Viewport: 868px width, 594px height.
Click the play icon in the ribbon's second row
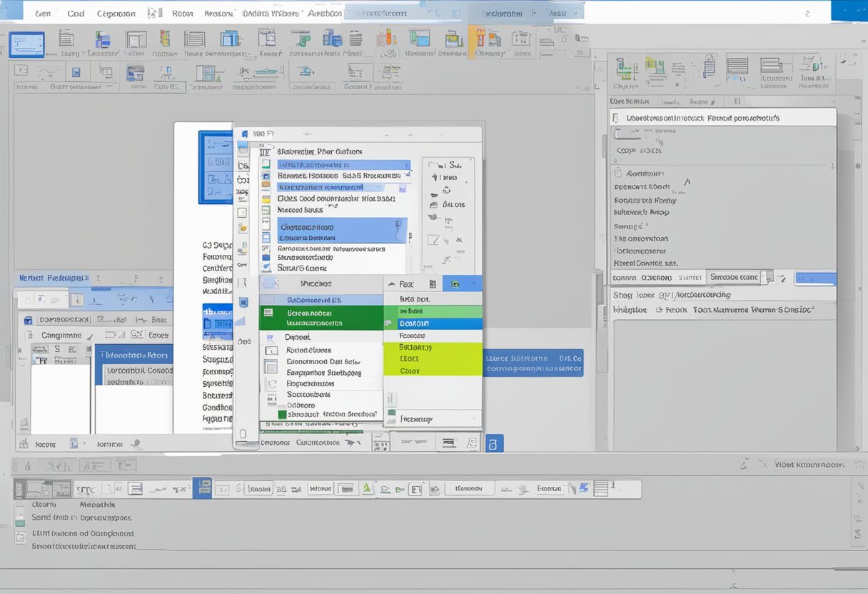pyautogui.click(x=21, y=70)
